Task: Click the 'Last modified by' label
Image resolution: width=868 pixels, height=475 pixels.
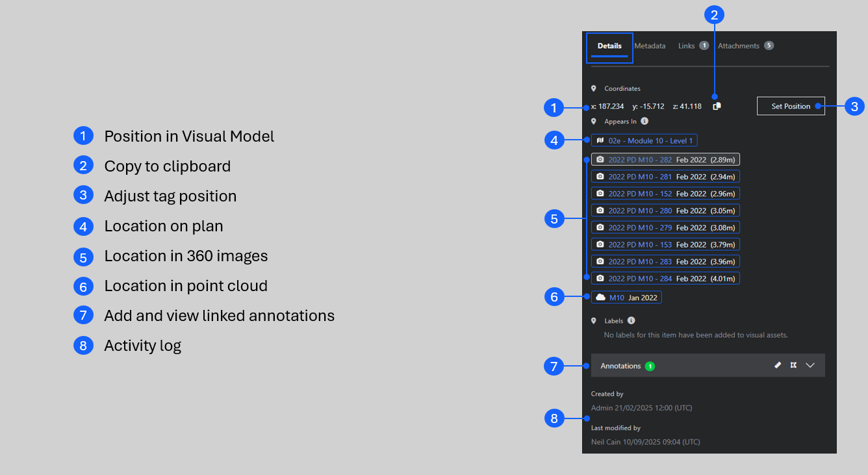Action: point(615,428)
